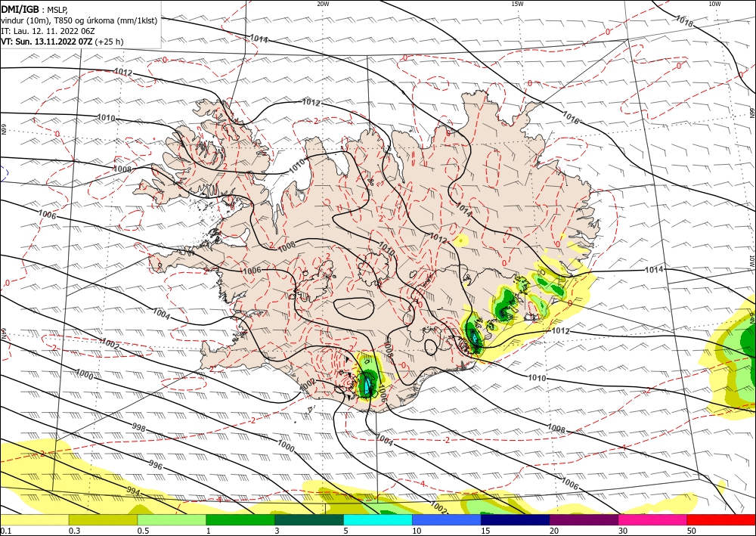Select the green 1–3 mm legend swatch

(240, 519)
